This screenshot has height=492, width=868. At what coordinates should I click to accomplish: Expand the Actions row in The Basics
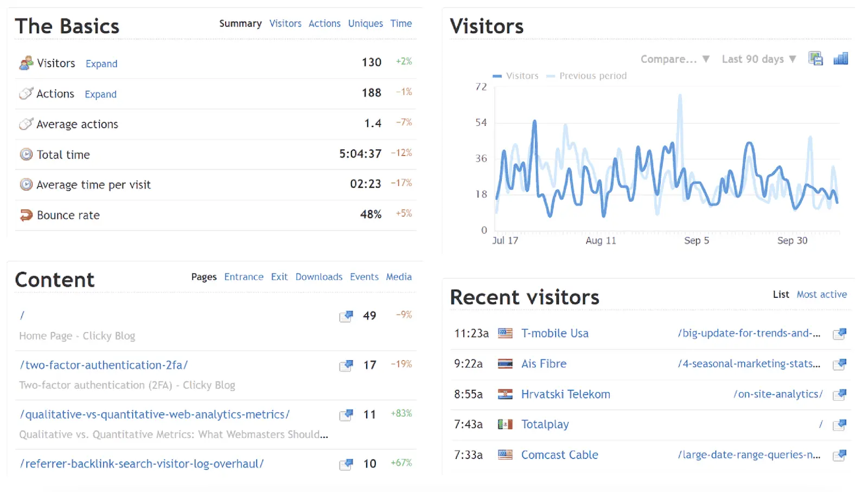tap(100, 94)
